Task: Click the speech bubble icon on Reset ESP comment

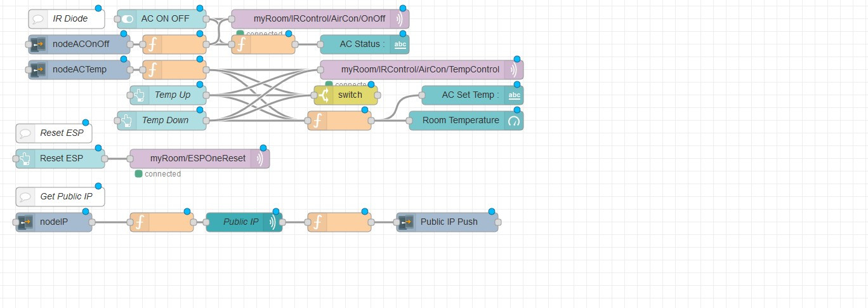Action: (x=25, y=133)
